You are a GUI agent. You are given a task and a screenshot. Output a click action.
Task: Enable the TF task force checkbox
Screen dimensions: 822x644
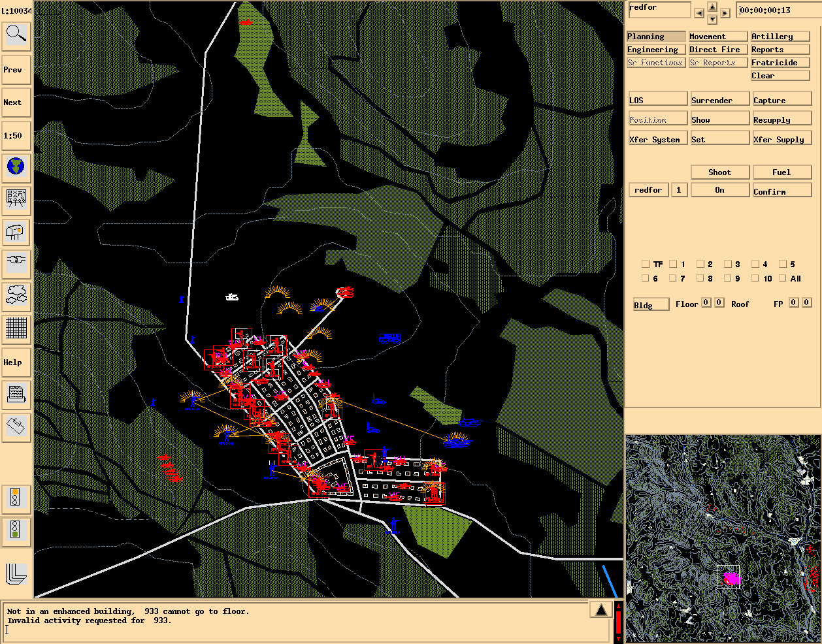[x=646, y=265]
